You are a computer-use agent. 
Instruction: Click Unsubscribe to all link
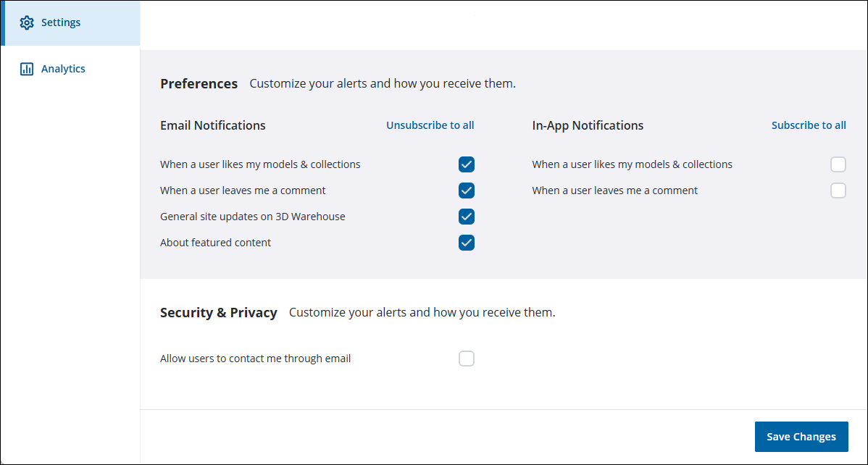click(x=430, y=125)
